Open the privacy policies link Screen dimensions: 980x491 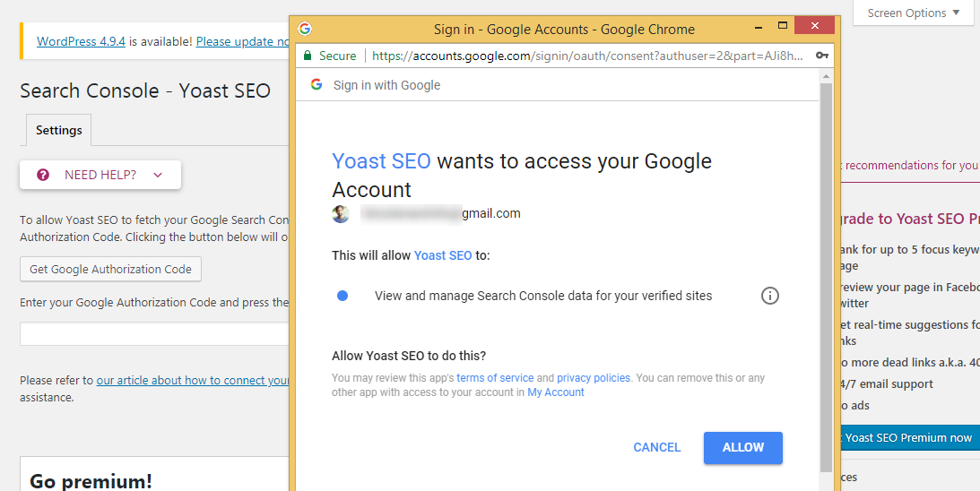click(594, 378)
